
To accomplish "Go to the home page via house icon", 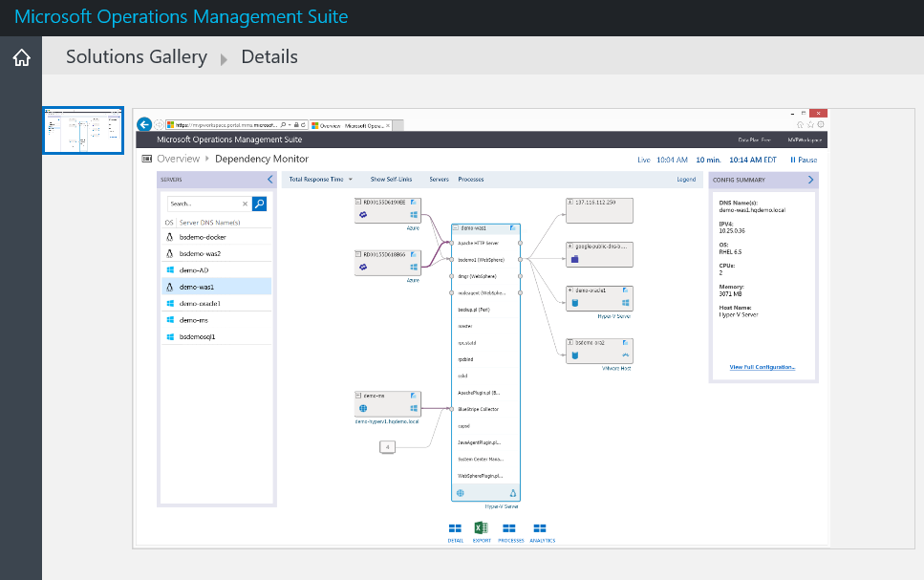I will click(22, 57).
